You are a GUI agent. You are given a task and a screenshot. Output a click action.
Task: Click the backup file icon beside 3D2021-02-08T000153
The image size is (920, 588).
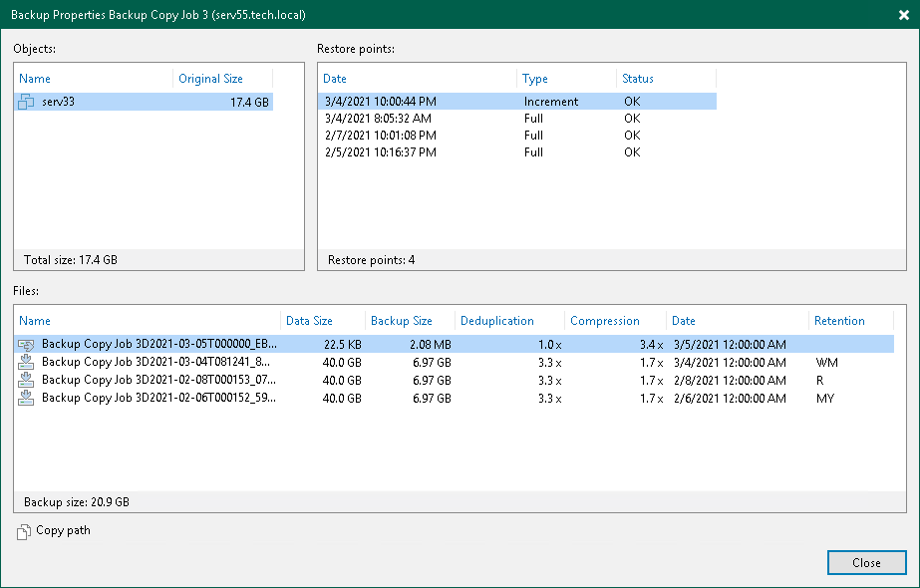[x=26, y=380]
